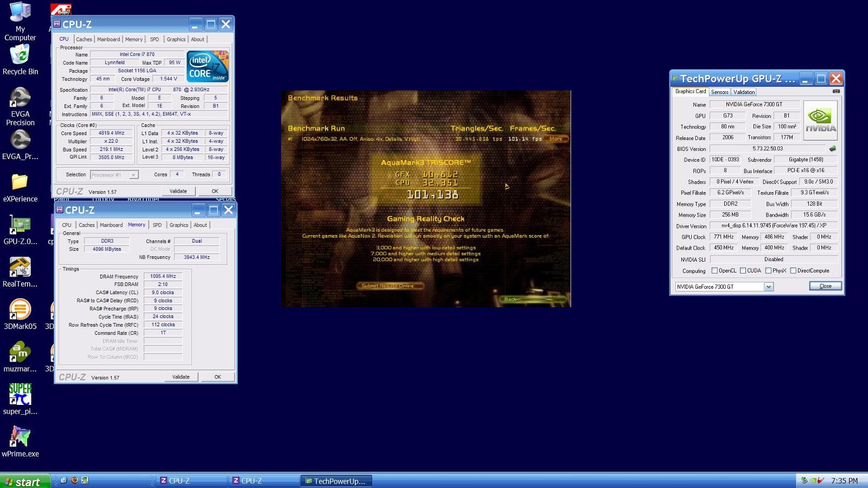Click the Core Speed value 4819.4 MHz
Image resolution: width=868 pixels, height=488 pixels.
[x=111, y=133]
